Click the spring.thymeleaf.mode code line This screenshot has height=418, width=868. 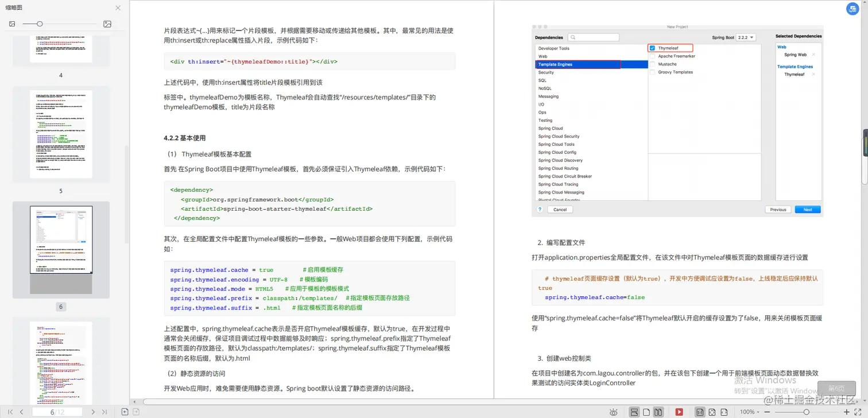click(259, 289)
